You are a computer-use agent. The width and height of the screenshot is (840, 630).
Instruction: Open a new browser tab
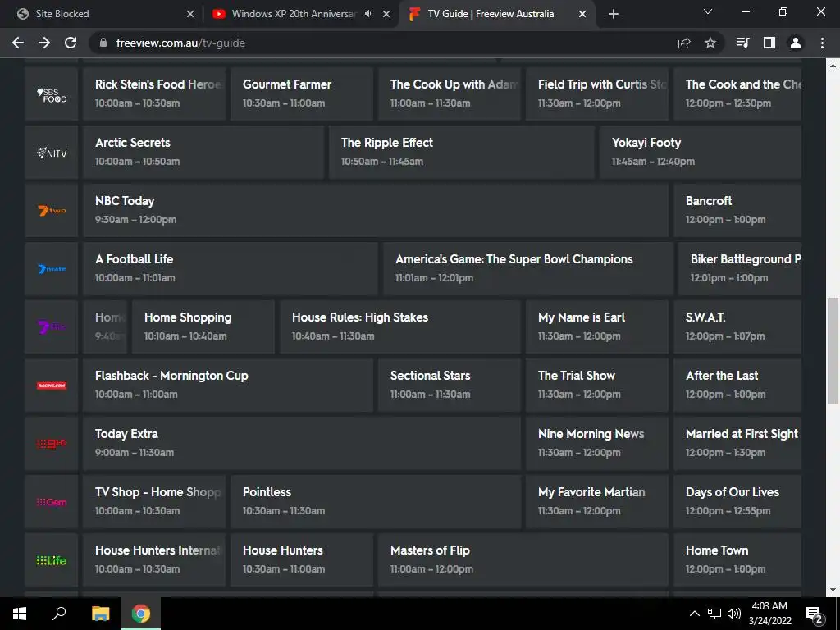[x=614, y=14]
